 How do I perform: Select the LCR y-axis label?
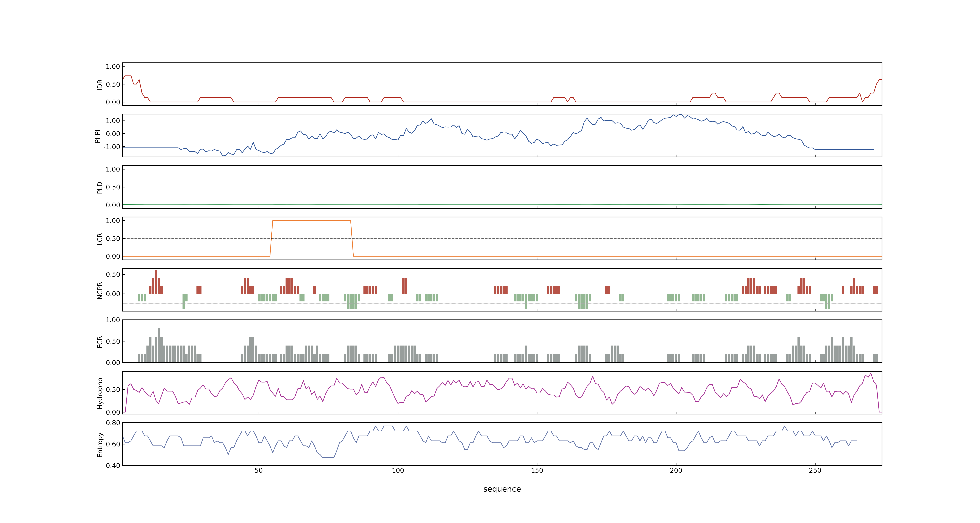point(100,239)
